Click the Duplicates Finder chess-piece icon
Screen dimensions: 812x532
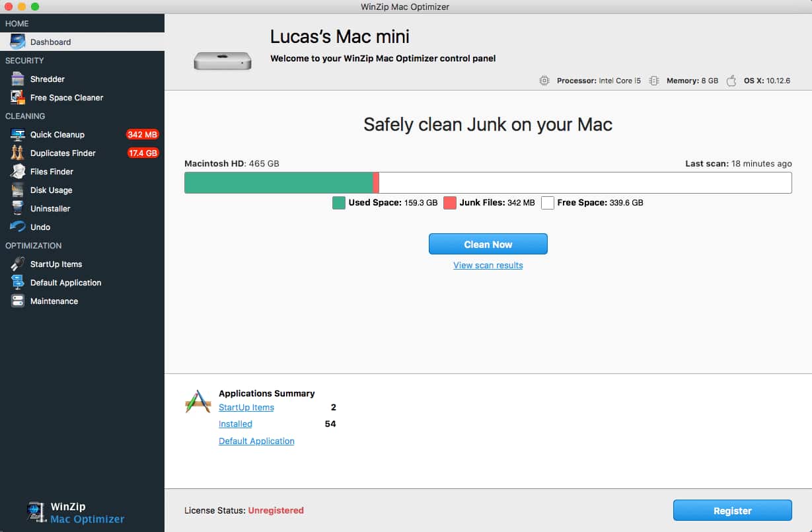17,153
